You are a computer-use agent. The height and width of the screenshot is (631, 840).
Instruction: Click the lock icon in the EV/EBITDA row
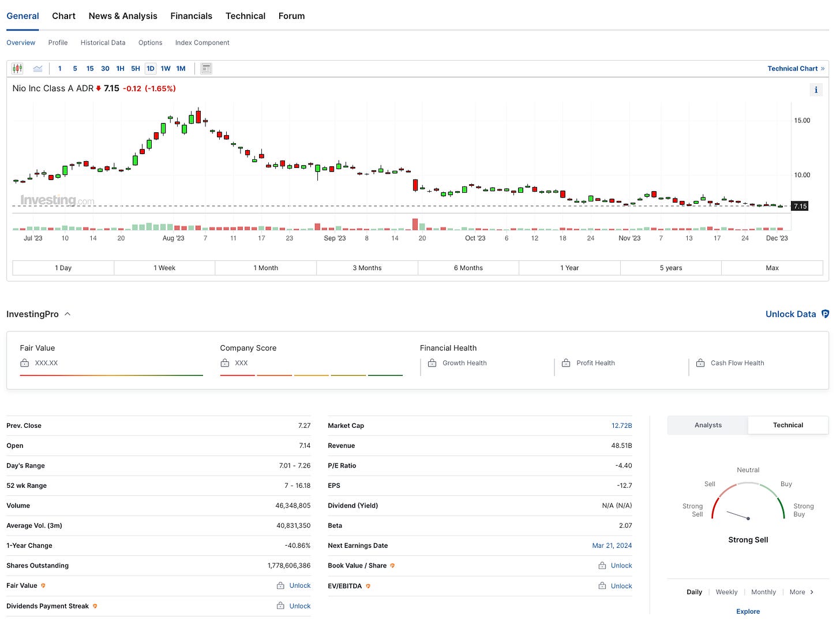(x=602, y=586)
